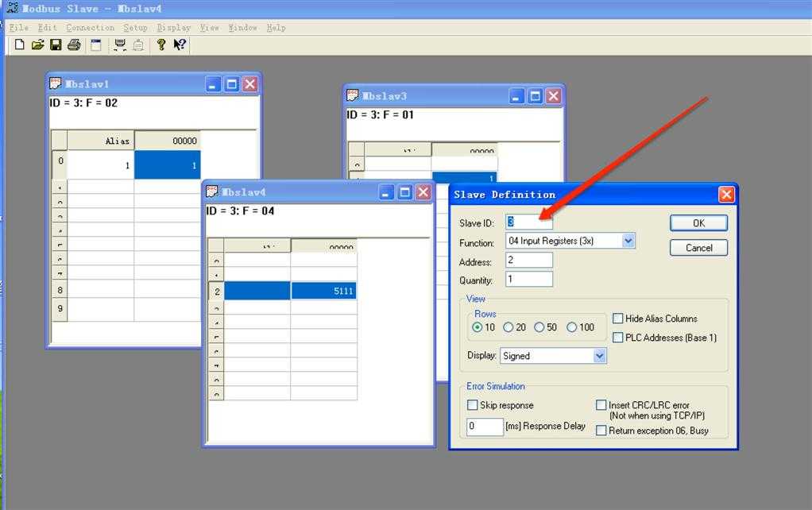The height and width of the screenshot is (510, 812).
Task: Open the Connection menu
Action: pos(90,28)
